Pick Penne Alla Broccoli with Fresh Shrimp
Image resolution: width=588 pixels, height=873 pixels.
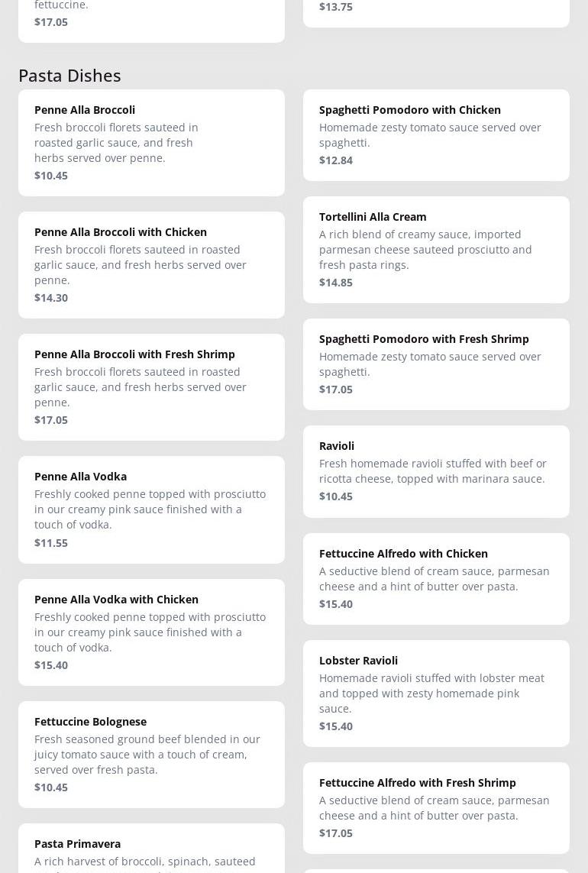[151, 387]
